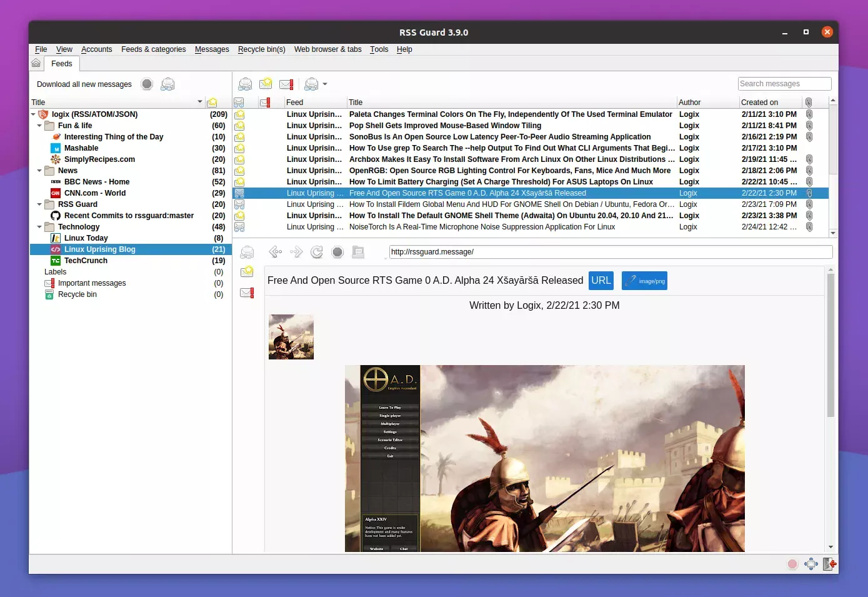Collapse the News category
The width and height of the screenshot is (868, 597).
click(x=39, y=170)
